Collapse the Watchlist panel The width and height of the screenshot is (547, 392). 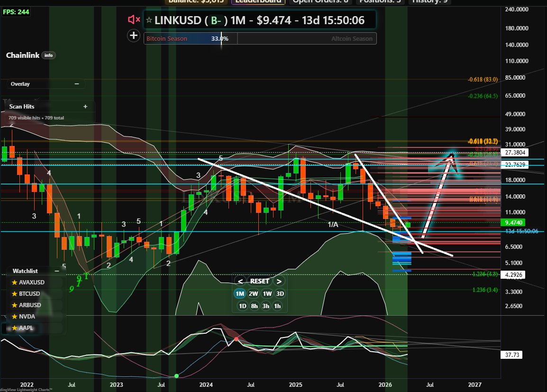[x=57, y=271]
